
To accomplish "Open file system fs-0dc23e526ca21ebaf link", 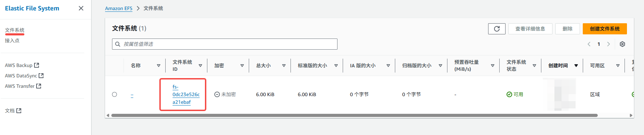I will [x=186, y=94].
